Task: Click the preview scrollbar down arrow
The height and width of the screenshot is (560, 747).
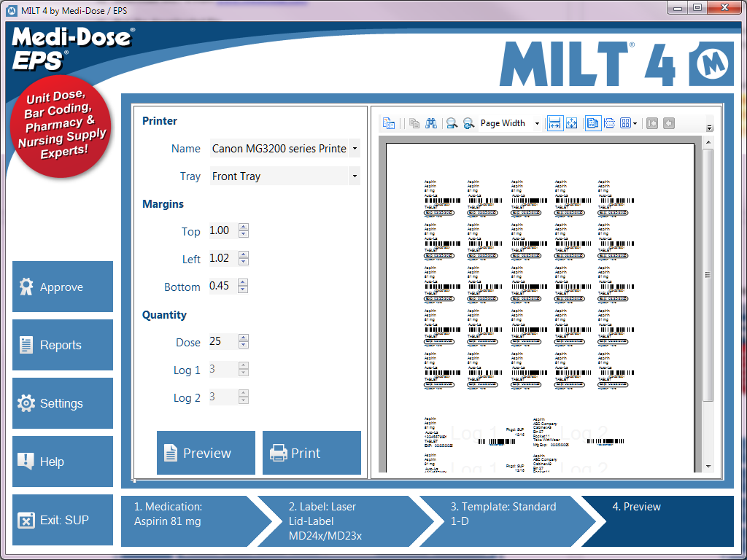Action: [708, 467]
